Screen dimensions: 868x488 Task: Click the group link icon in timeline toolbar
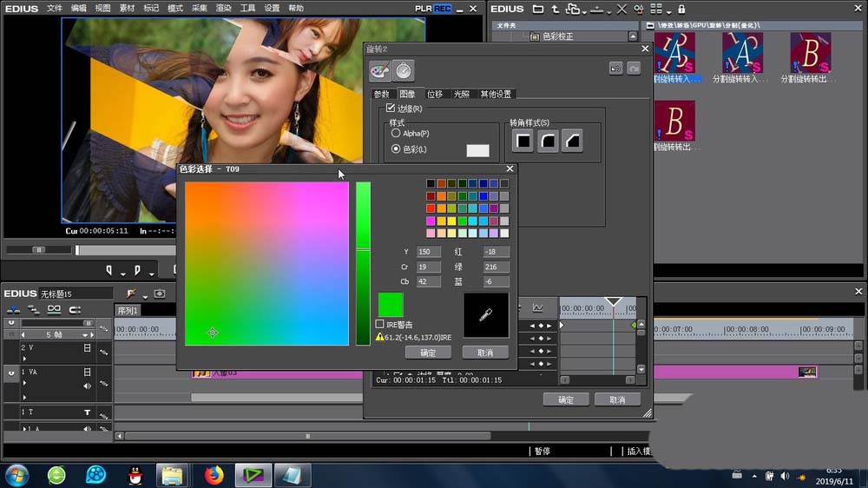coord(54,310)
